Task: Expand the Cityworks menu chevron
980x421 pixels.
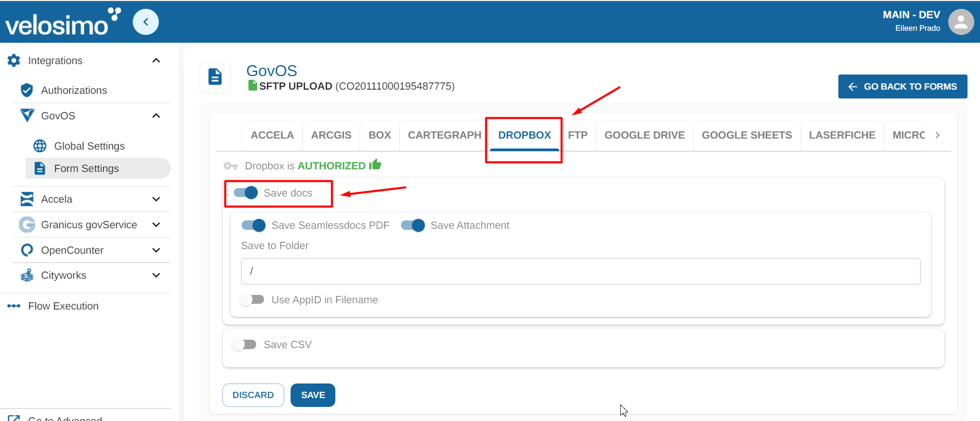Action: coord(156,275)
